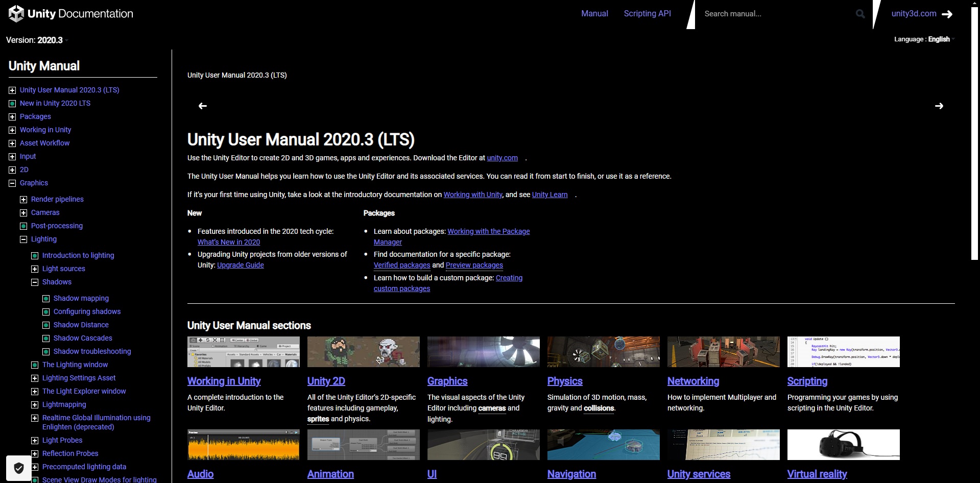Click the page icon beside Shadow Distance
Viewport: 980px width, 483px height.
coord(46,325)
